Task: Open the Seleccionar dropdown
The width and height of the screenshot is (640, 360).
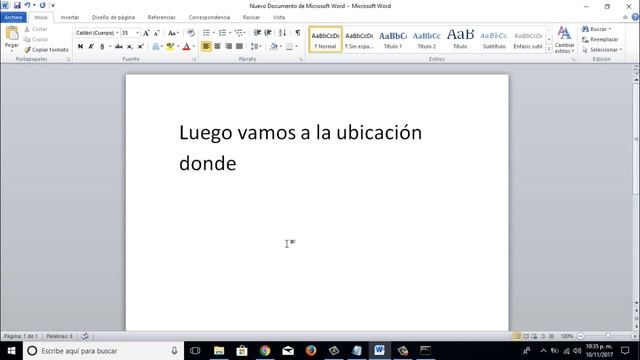Action: tap(602, 50)
